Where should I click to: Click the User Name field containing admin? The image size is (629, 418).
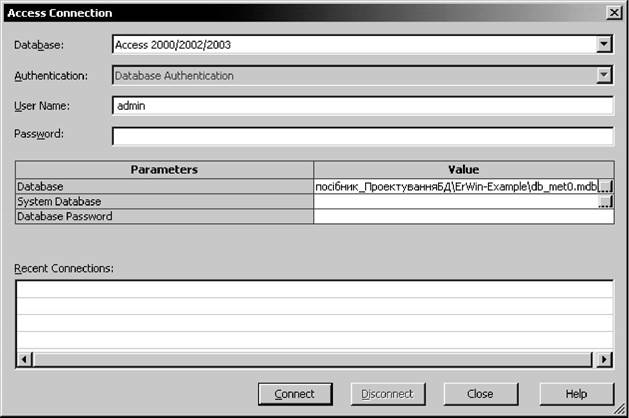[361, 105]
